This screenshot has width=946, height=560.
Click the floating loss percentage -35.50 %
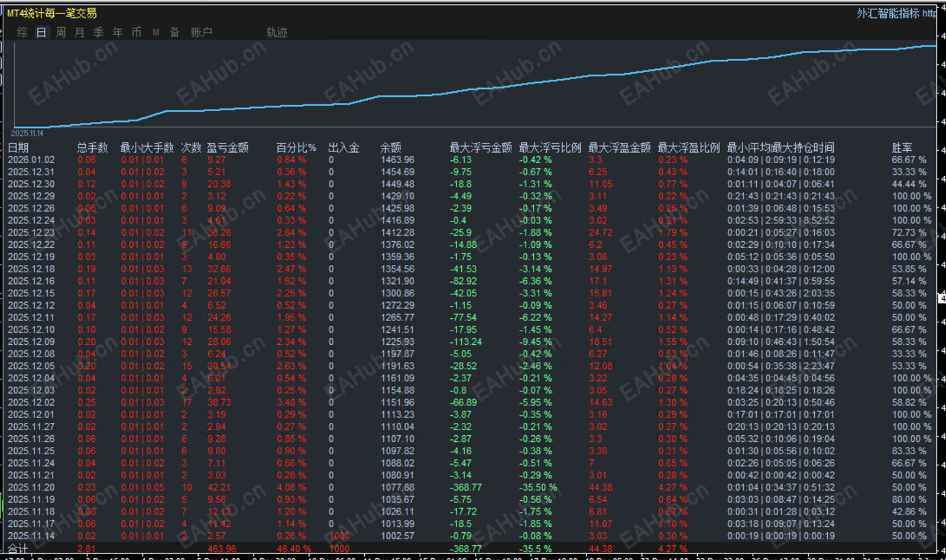[x=538, y=487]
